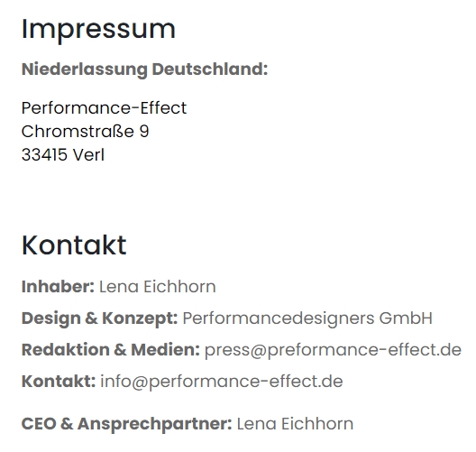Click the Impressum heading
The image size is (476, 452).
point(98,31)
